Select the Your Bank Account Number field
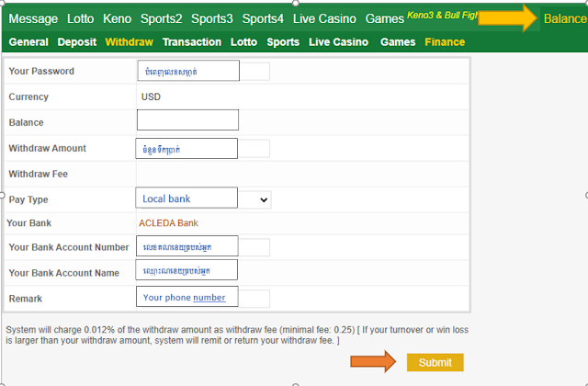Viewport: 588px width, 386px height. (x=187, y=246)
